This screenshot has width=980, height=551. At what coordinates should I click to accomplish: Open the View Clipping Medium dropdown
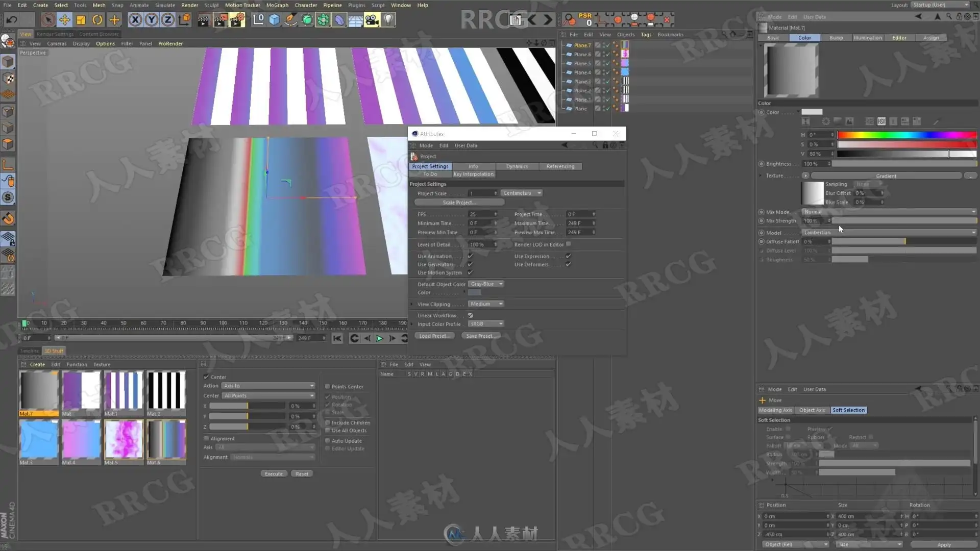pyautogui.click(x=486, y=304)
